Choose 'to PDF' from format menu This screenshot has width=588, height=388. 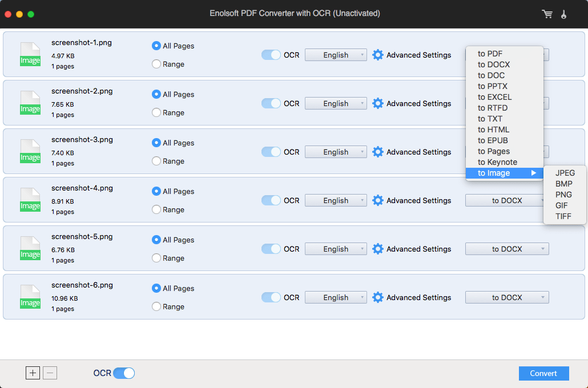(505, 54)
